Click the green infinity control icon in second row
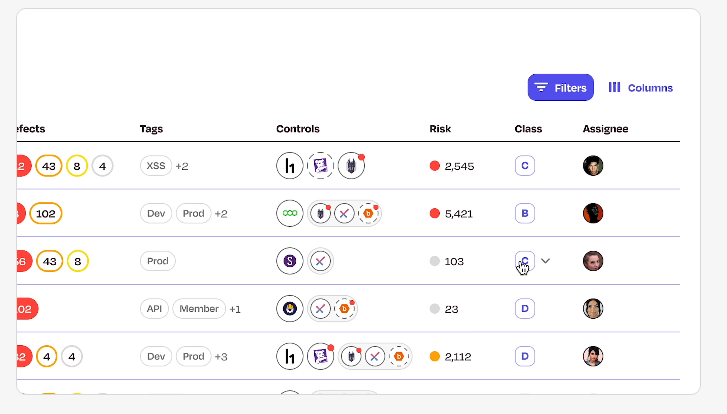The width and height of the screenshot is (727, 414). click(289, 213)
